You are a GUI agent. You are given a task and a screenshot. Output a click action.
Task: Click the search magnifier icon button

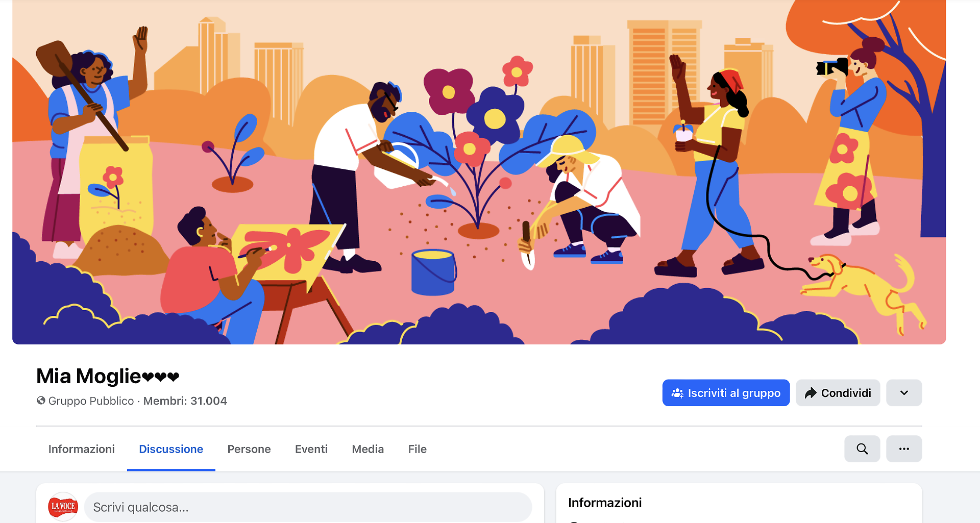coord(862,449)
